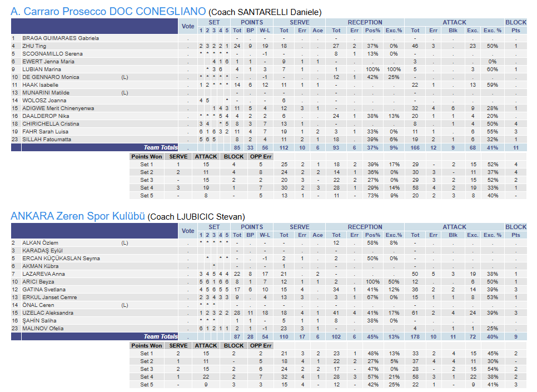
Task: Open player LAZAREVA Anna's row name
Action: (x=43, y=274)
